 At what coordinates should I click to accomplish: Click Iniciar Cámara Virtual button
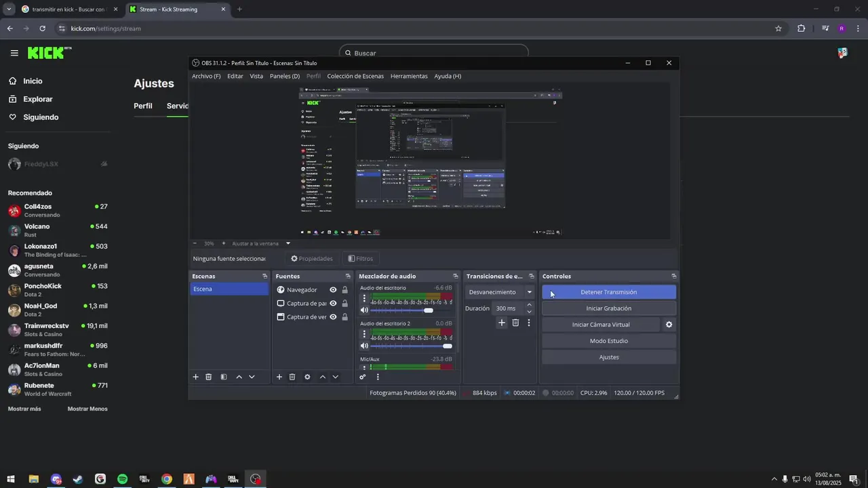coord(601,325)
